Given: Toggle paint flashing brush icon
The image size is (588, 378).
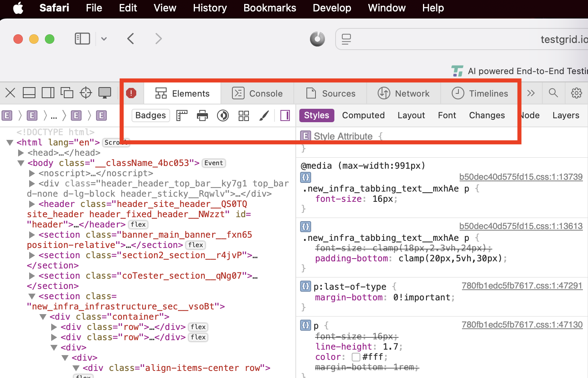Looking at the screenshot, I should (x=264, y=115).
